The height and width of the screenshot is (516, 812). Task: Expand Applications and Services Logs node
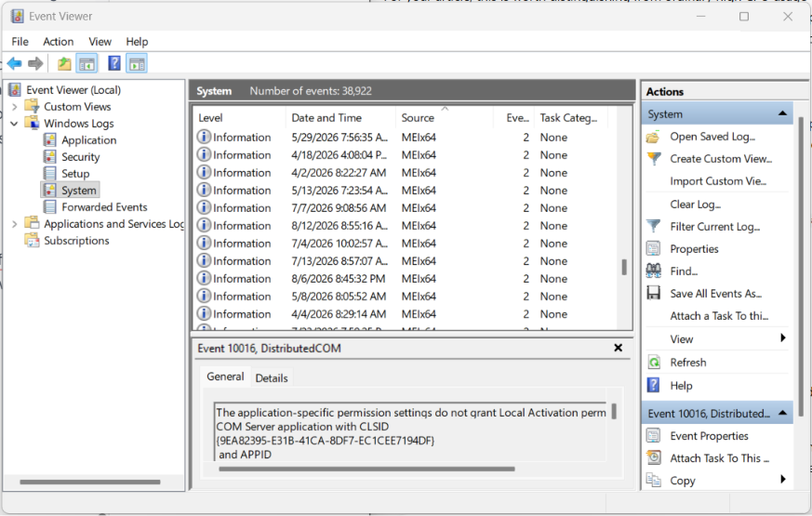click(15, 223)
